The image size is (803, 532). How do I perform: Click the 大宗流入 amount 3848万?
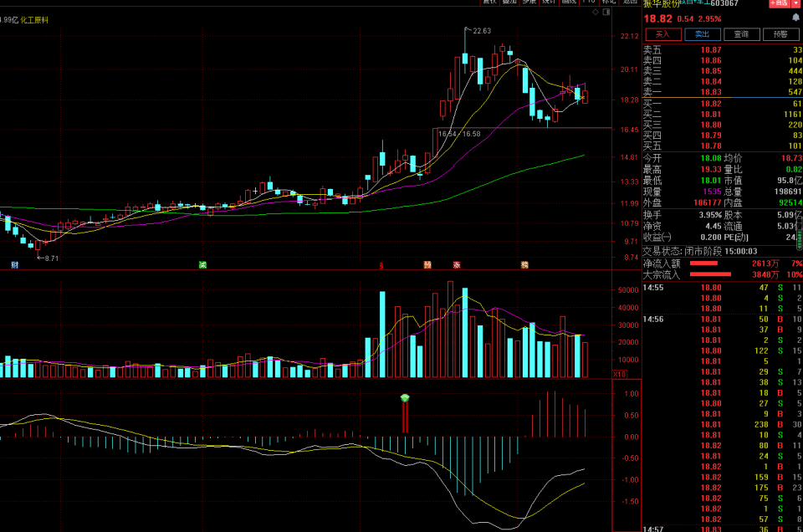pos(765,274)
